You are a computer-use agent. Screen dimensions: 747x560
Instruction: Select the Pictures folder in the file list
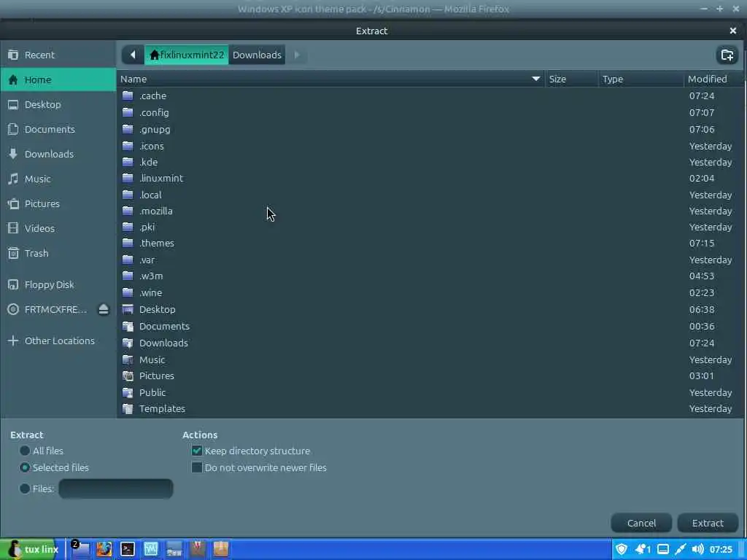(430, 376)
